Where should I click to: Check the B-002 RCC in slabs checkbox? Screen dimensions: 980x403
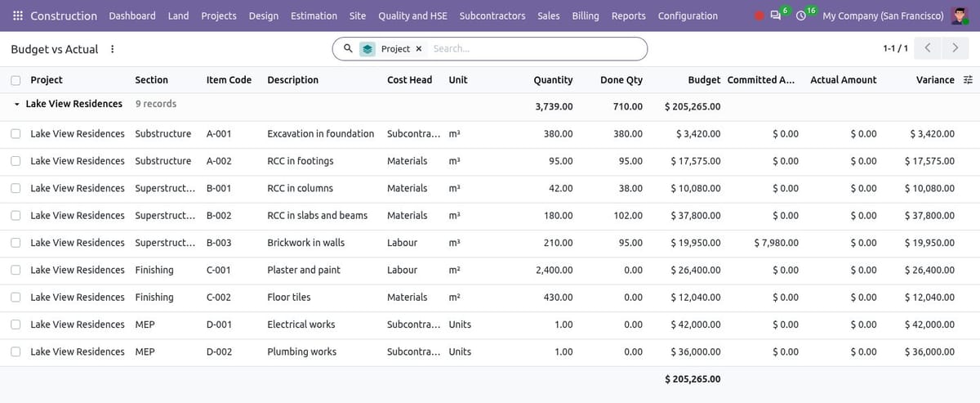point(16,216)
